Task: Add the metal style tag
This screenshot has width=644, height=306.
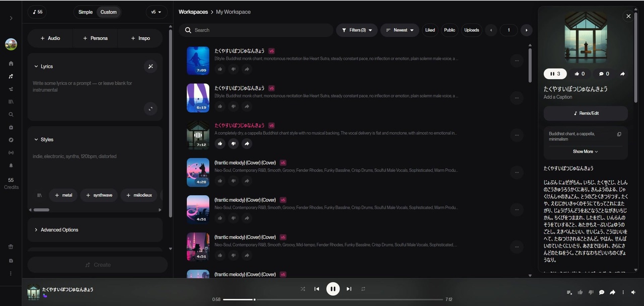Action: click(63, 195)
